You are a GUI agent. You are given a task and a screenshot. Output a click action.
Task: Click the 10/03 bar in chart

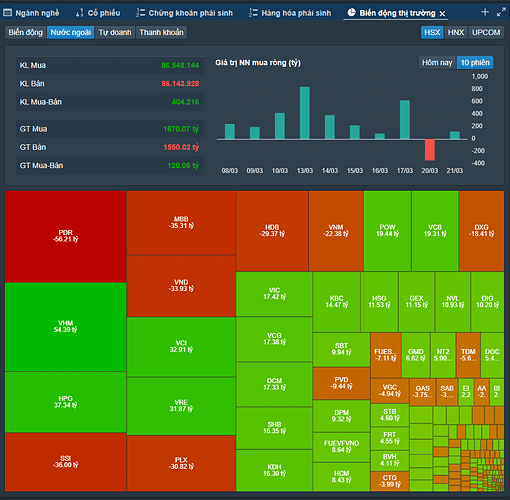point(280,126)
